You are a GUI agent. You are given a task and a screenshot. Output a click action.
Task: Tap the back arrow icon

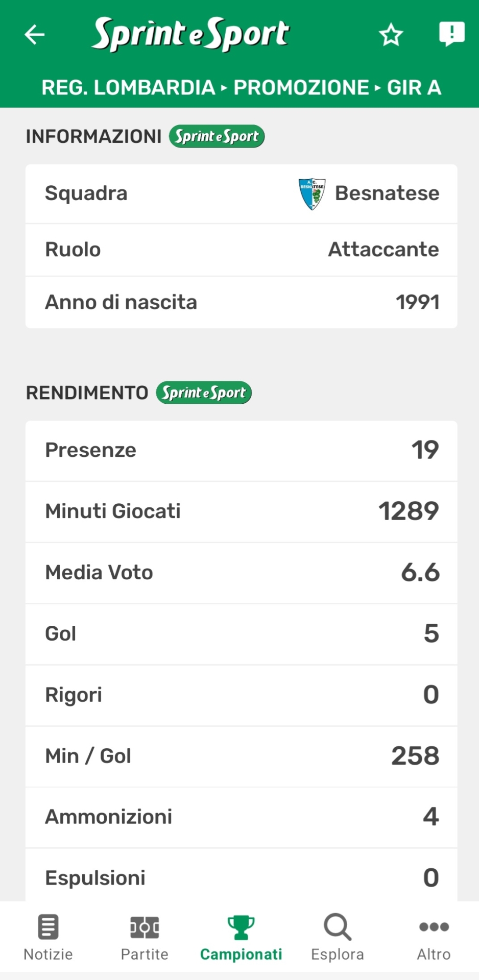tap(35, 35)
